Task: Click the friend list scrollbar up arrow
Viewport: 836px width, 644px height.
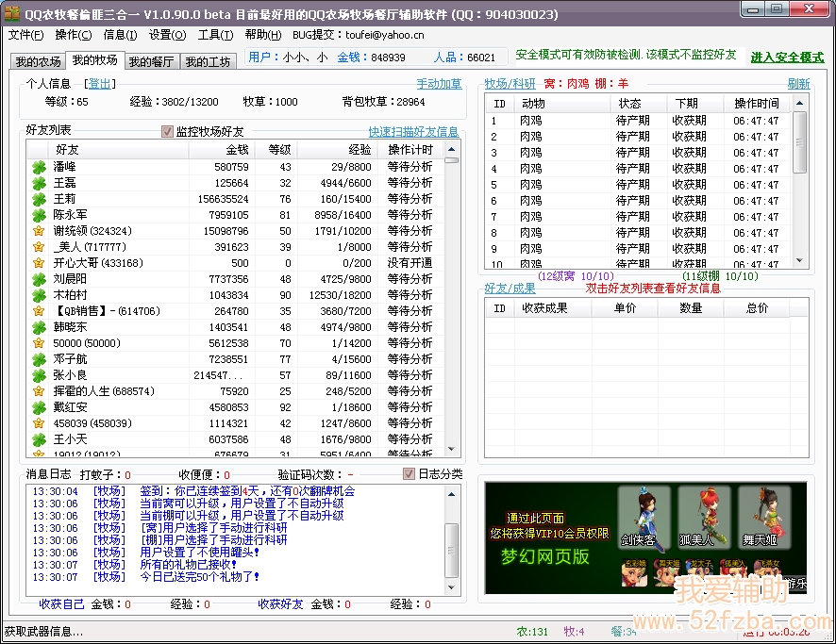Action: coord(452,147)
